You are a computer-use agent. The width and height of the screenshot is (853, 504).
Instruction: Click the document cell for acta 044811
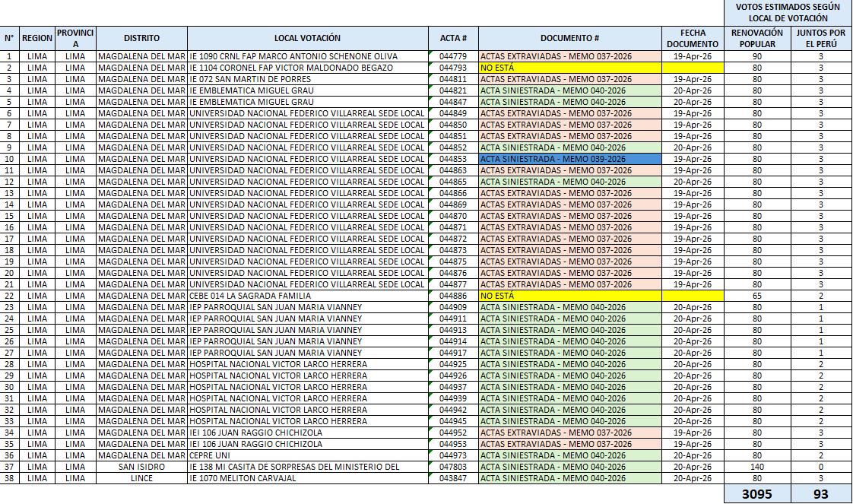[x=569, y=79]
